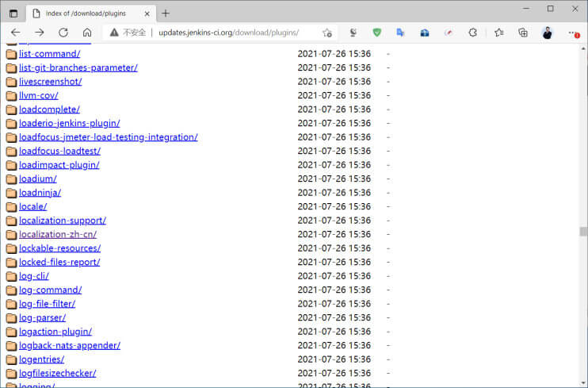
Task: Open the livescreenshot/ directory
Action: pyautogui.click(x=50, y=82)
